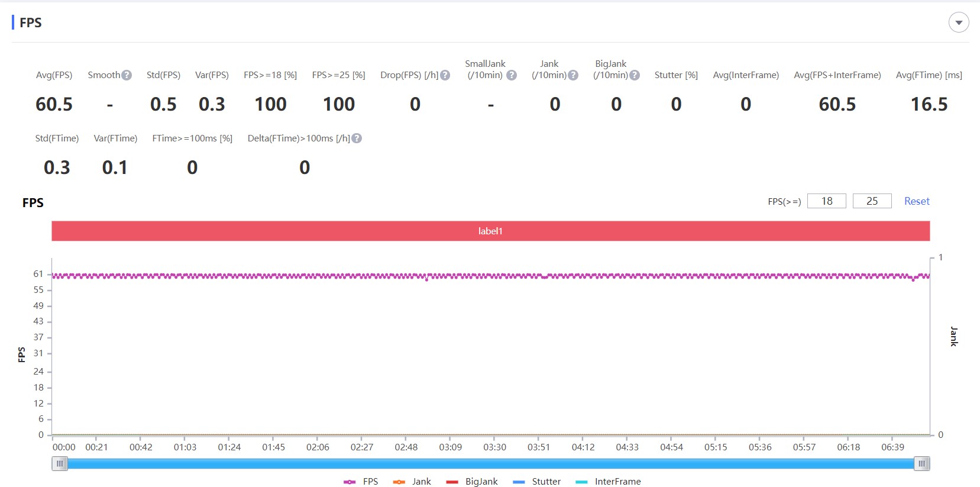
Task: Reset the FPS threshold values
Action: (917, 201)
